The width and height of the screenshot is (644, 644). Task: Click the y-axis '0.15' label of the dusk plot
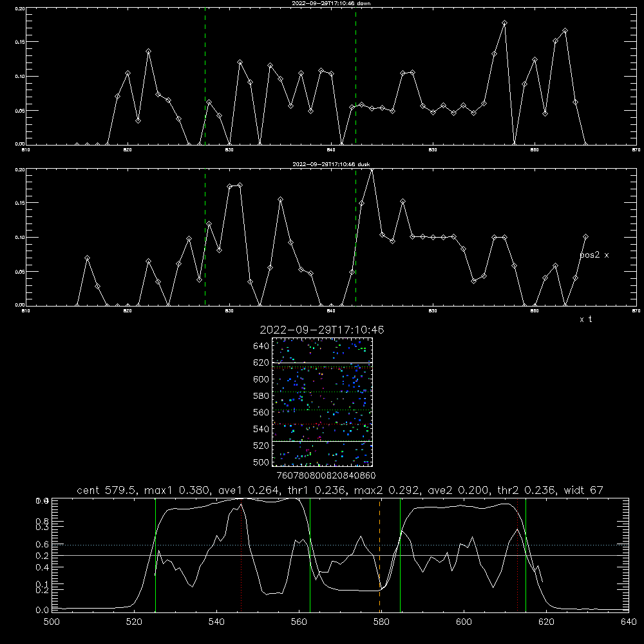pos(20,203)
